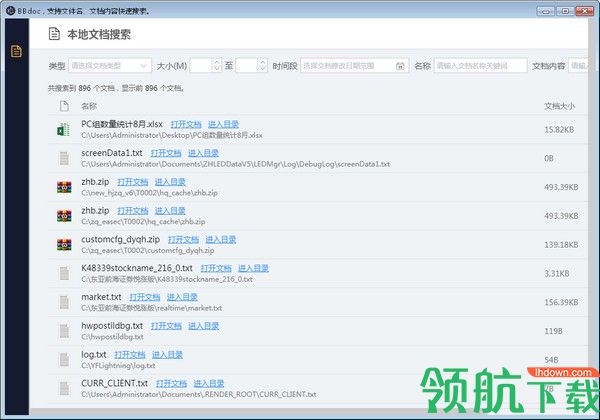This screenshot has width=600, height=420.
Task: Open the calendar icon in the date range field
Action: 400,66
